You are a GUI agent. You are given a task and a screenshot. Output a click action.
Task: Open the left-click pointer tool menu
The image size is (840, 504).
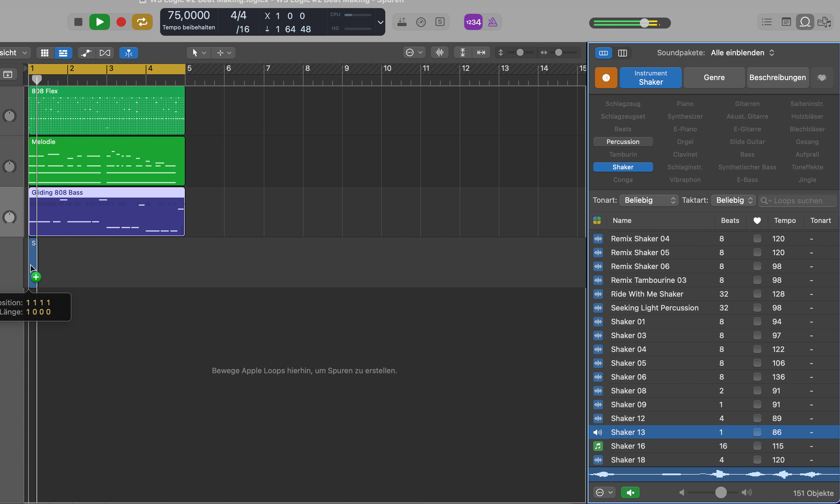click(x=199, y=53)
